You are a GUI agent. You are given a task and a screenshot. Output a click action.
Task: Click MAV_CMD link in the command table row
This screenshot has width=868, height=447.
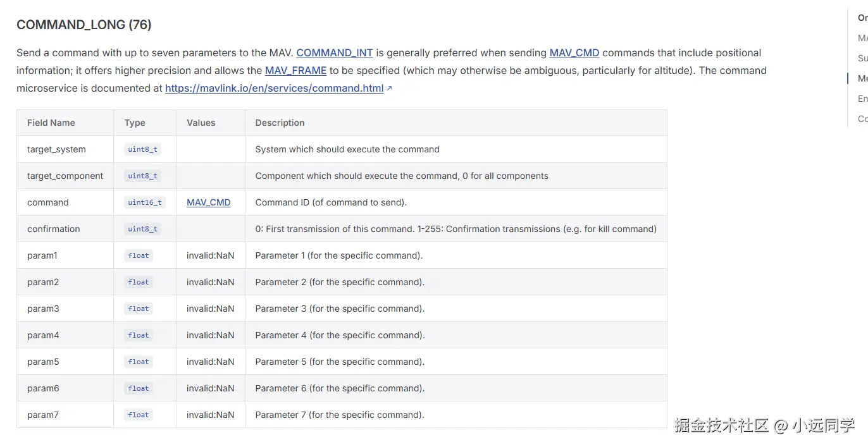pos(208,203)
